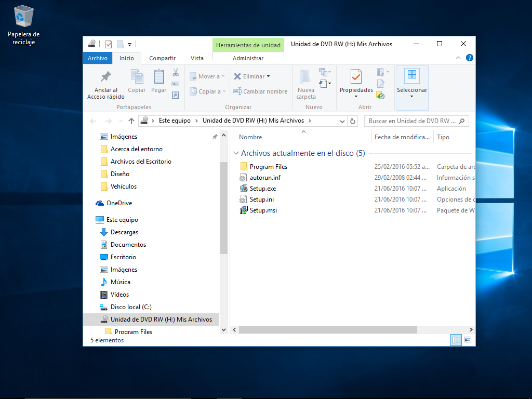This screenshot has width=532, height=399.
Task: Click Anclar al Acceso rápido pin icon
Action: [x=106, y=77]
